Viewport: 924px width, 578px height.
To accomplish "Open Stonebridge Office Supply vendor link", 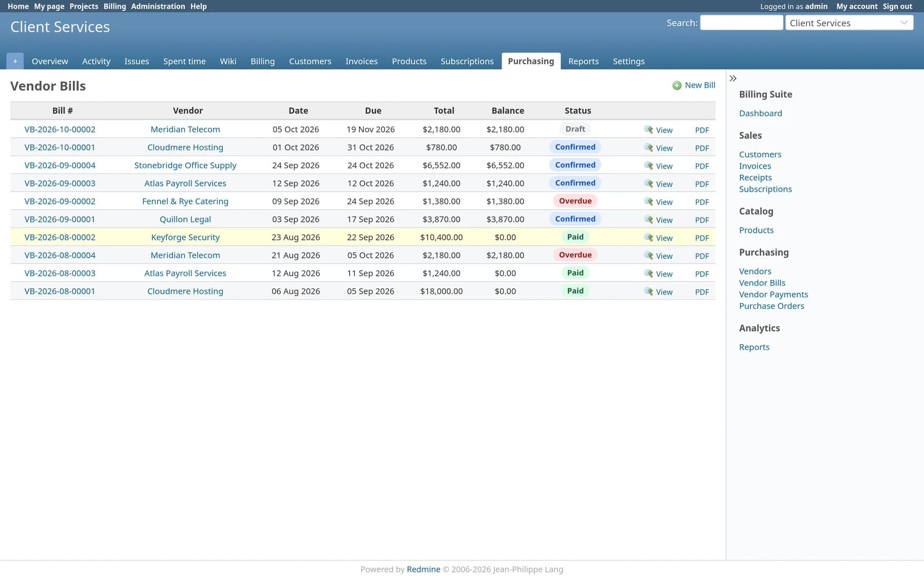I will tap(185, 165).
